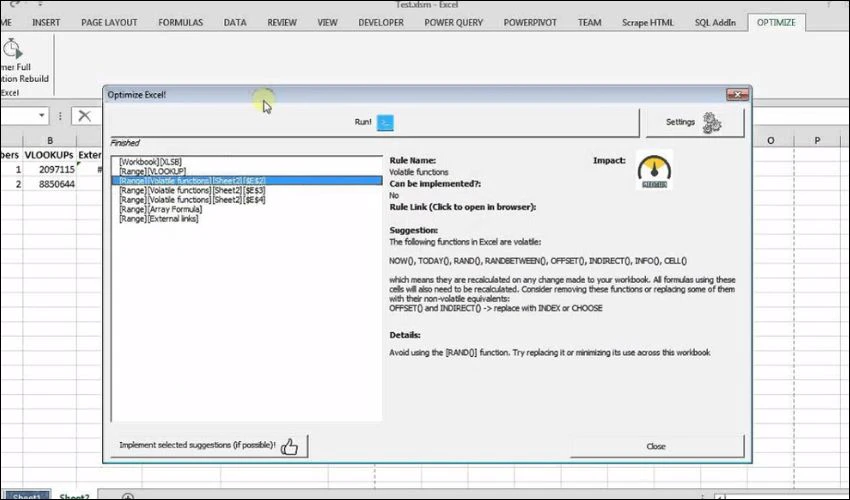Image resolution: width=850 pixels, height=500 pixels.
Task: Click Implement selected suggestions button
Action: coord(209,446)
